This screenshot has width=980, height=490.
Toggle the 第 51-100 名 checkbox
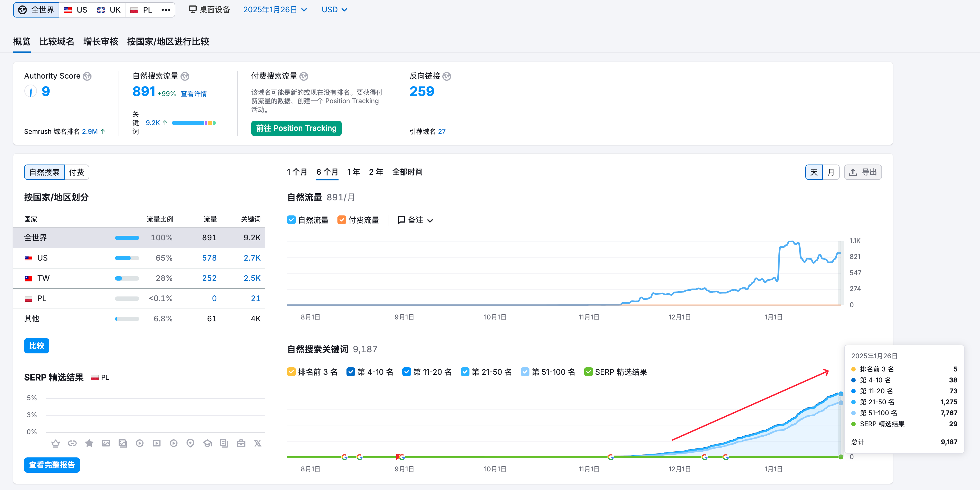pos(525,372)
